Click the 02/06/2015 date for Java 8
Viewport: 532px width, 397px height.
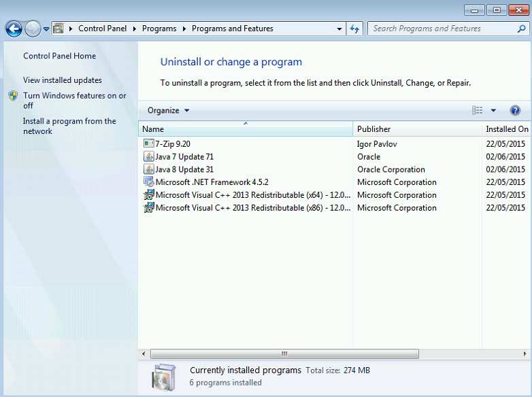[505, 169]
